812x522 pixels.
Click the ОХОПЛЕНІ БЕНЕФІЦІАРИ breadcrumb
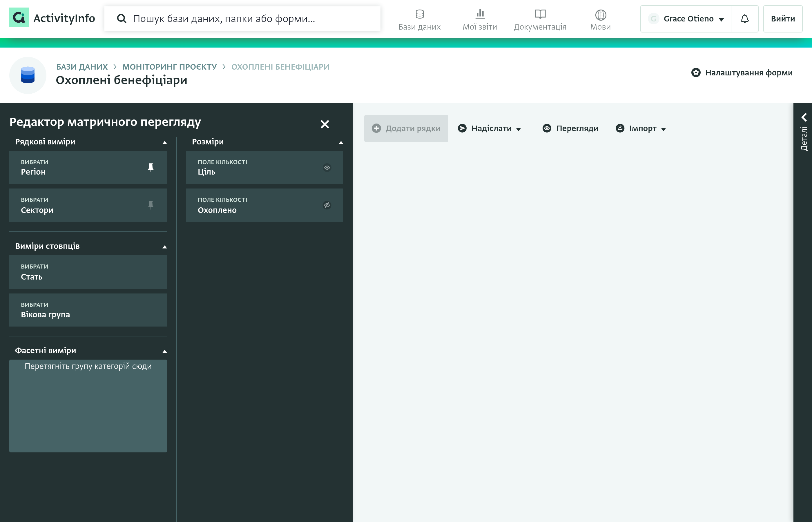280,67
